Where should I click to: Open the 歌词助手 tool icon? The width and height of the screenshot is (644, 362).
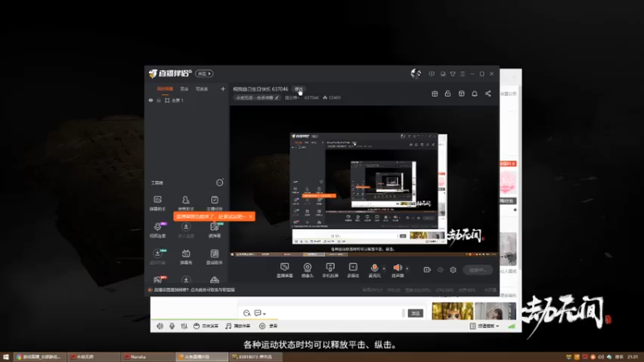point(214,257)
